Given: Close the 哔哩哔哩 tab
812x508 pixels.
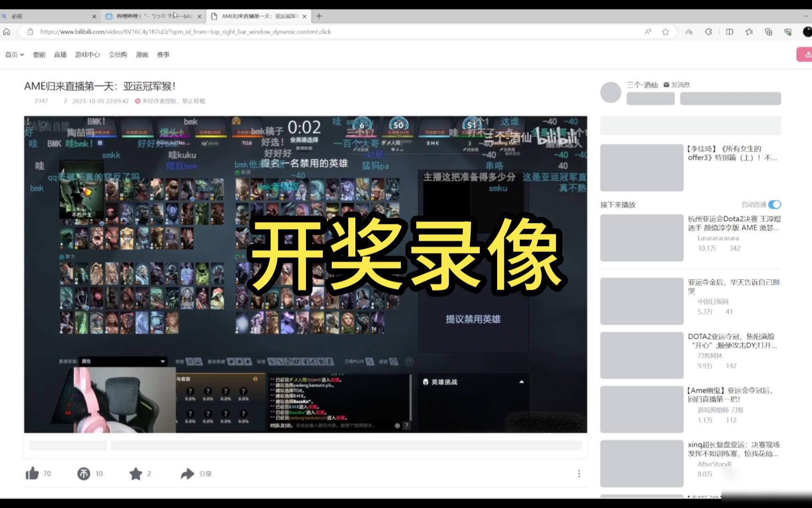Looking at the screenshot, I should pyautogui.click(x=199, y=16).
